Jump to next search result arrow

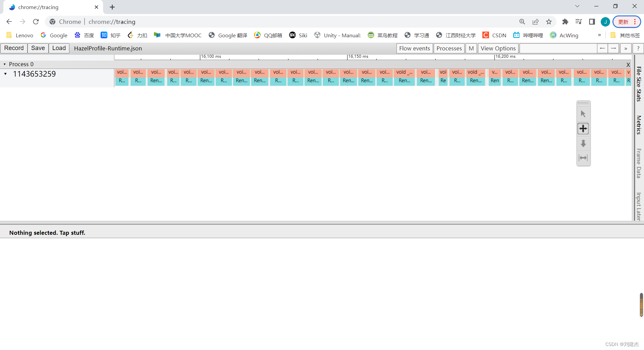[x=613, y=48]
